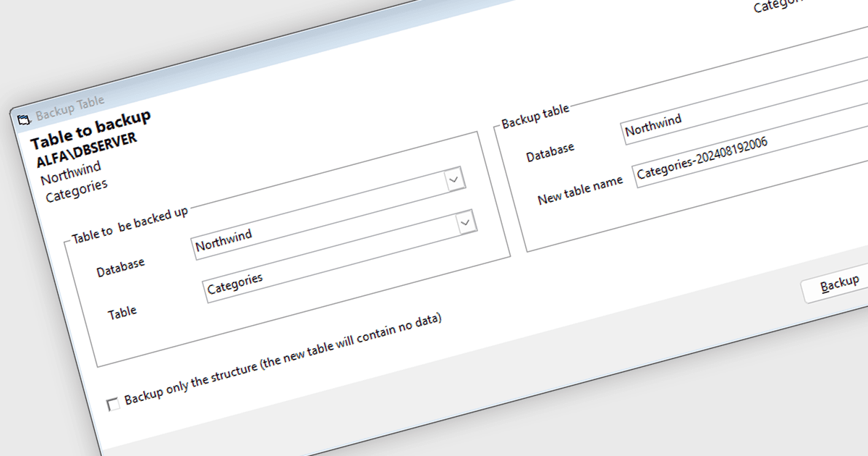Click the Database label in Backup table group
868x456 pixels.
pyautogui.click(x=550, y=152)
